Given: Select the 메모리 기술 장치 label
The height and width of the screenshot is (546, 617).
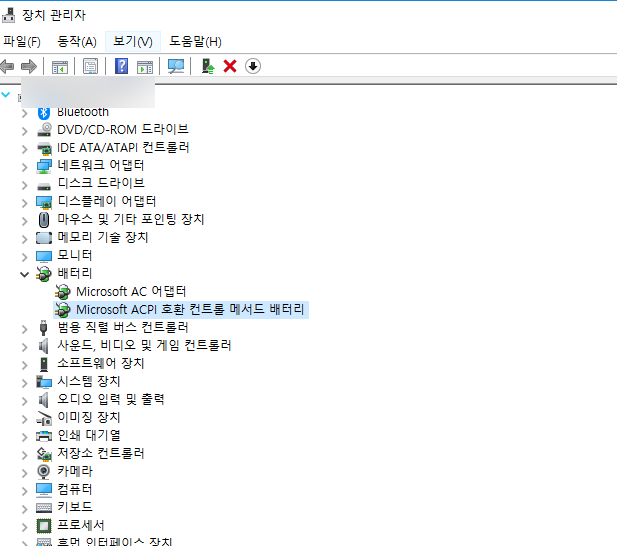Looking at the screenshot, I should click(103, 237).
